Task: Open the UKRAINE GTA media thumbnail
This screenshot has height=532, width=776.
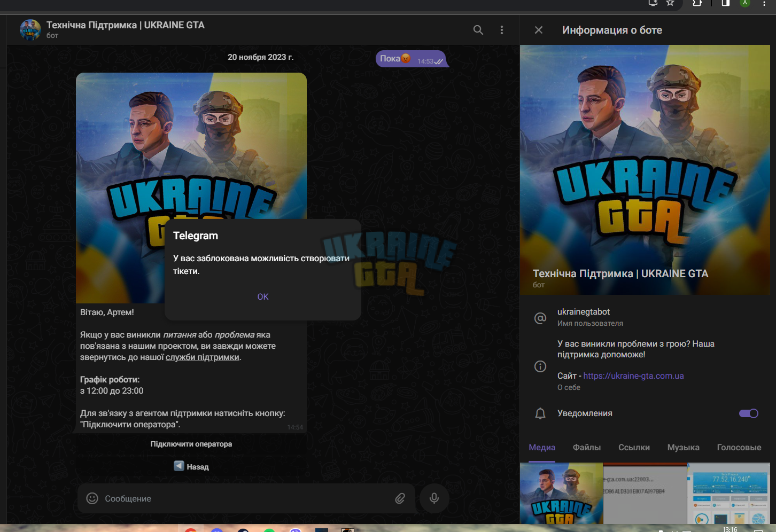Action: (561, 493)
